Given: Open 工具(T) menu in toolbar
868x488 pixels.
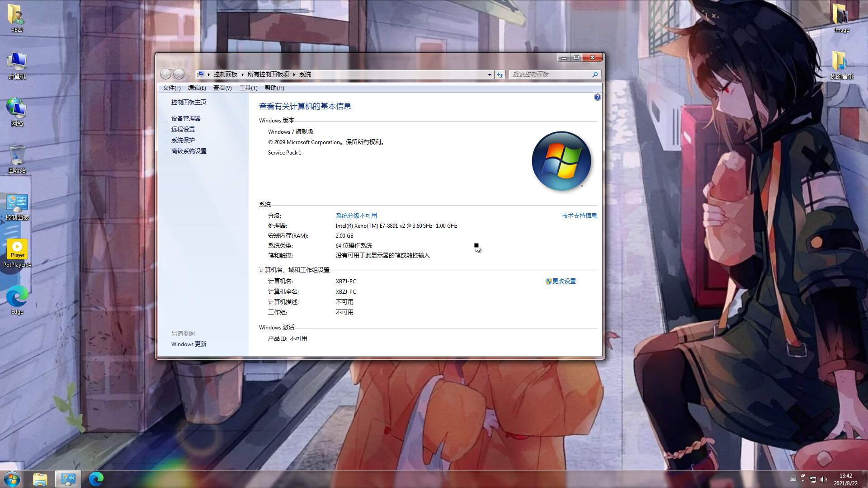Looking at the screenshot, I should pos(247,88).
